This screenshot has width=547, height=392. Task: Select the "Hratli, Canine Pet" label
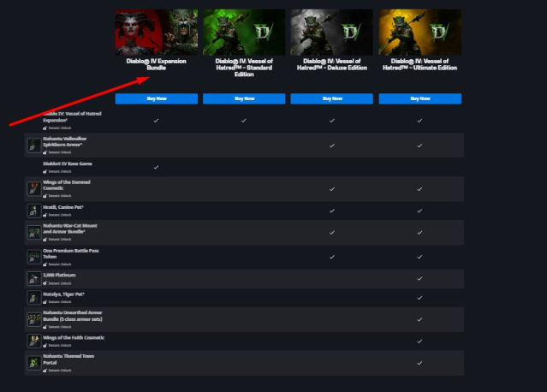[x=63, y=207]
